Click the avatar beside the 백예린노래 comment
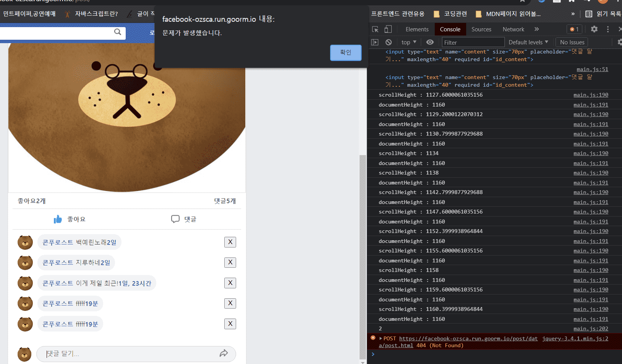 coord(25,242)
